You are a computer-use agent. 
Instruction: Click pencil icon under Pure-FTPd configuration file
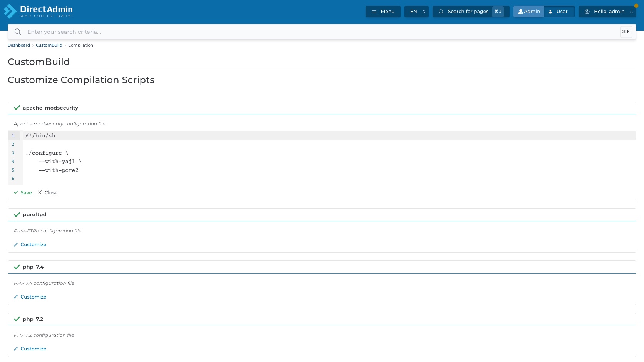(x=16, y=245)
